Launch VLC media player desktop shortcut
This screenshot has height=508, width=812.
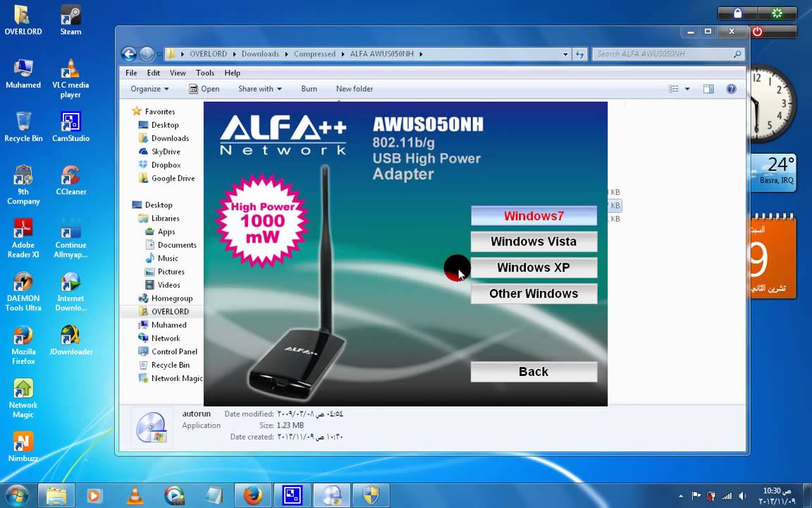click(x=70, y=78)
